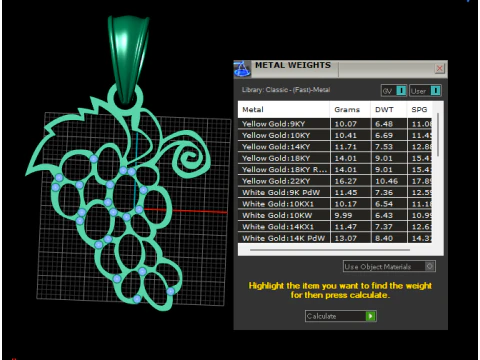
Task: Select the Yellow Gold:14KY row
Action: tap(335, 147)
